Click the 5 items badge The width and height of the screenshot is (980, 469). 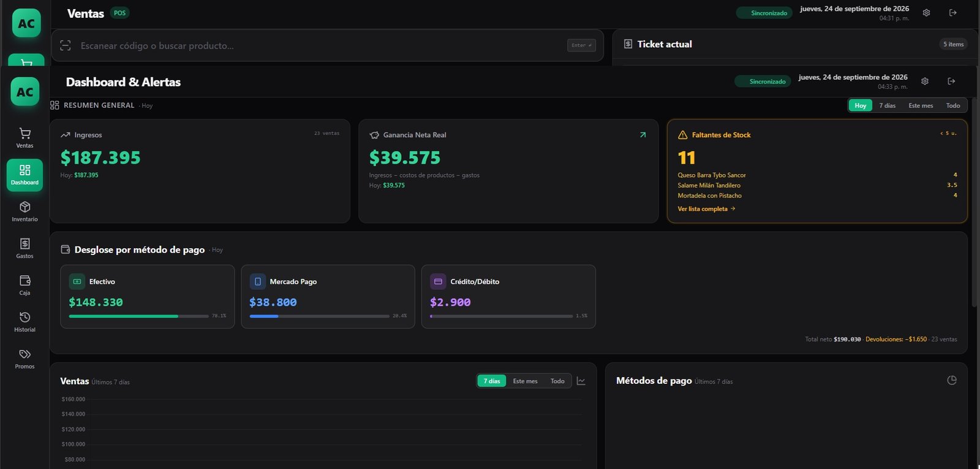pos(953,44)
